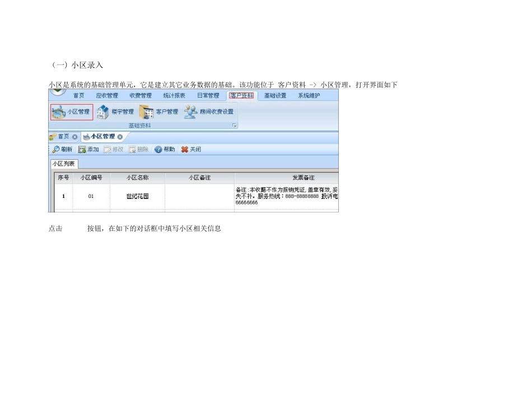The image size is (532, 412).
Task: Switch to the 日常管理 ribbon tab
Action: [x=208, y=96]
